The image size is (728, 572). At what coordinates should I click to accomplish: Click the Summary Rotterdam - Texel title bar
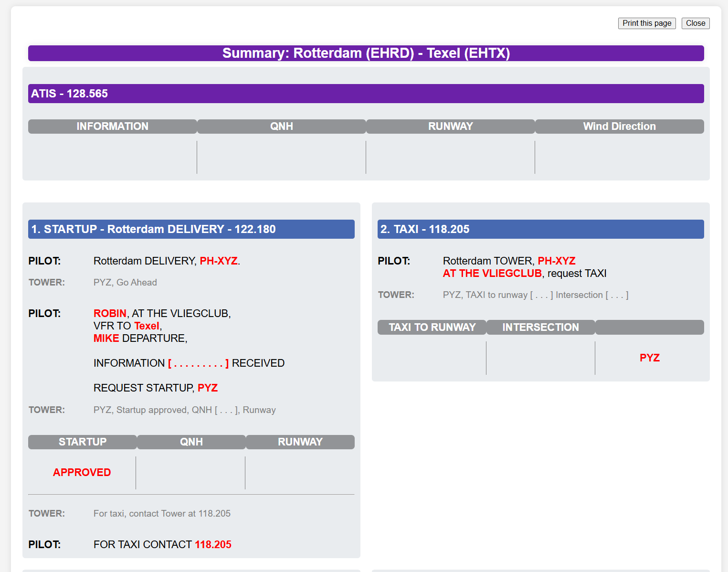[x=366, y=53]
